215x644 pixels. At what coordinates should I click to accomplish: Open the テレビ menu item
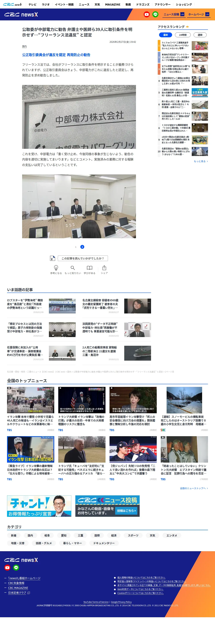[x=32, y=5]
